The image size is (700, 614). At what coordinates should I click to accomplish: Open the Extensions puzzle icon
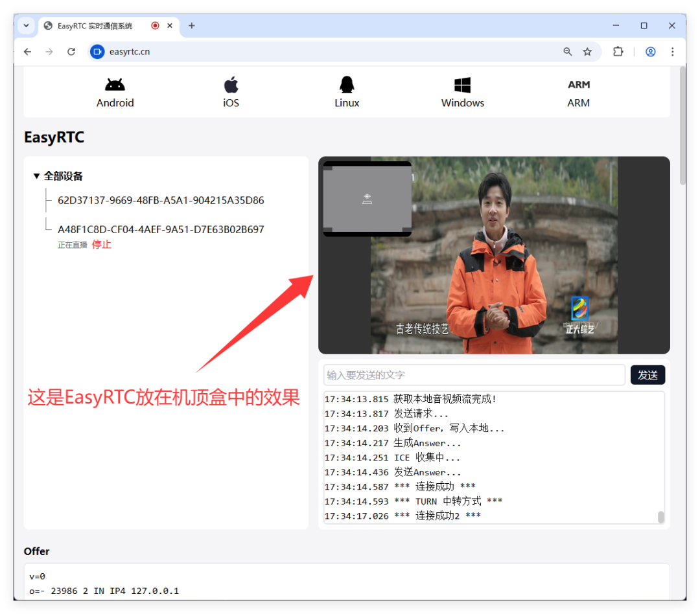click(618, 52)
